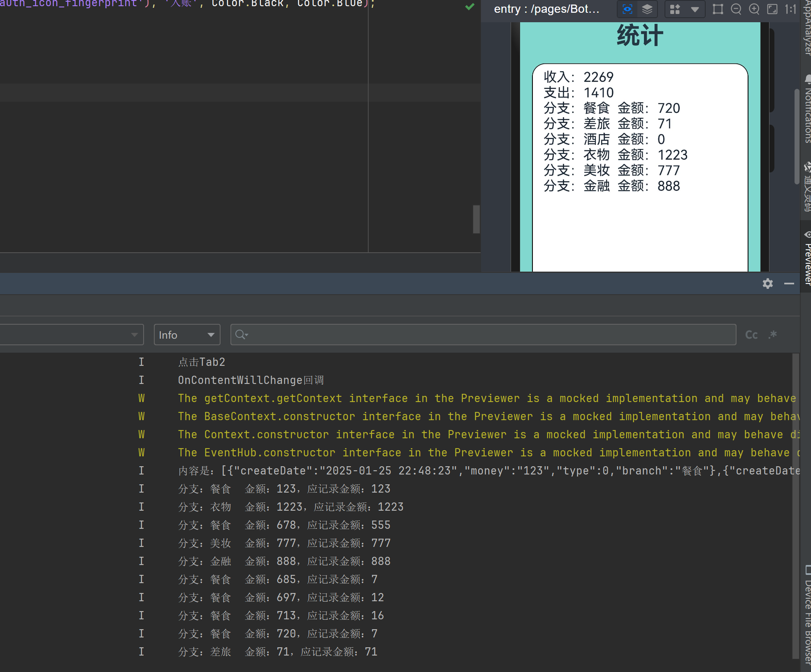
Task: Select the BaseContext.constructor warning log line
Action: [x=488, y=416]
